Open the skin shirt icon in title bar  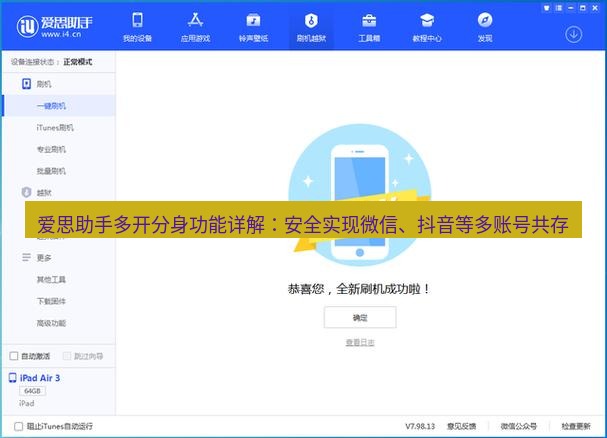click(546, 8)
